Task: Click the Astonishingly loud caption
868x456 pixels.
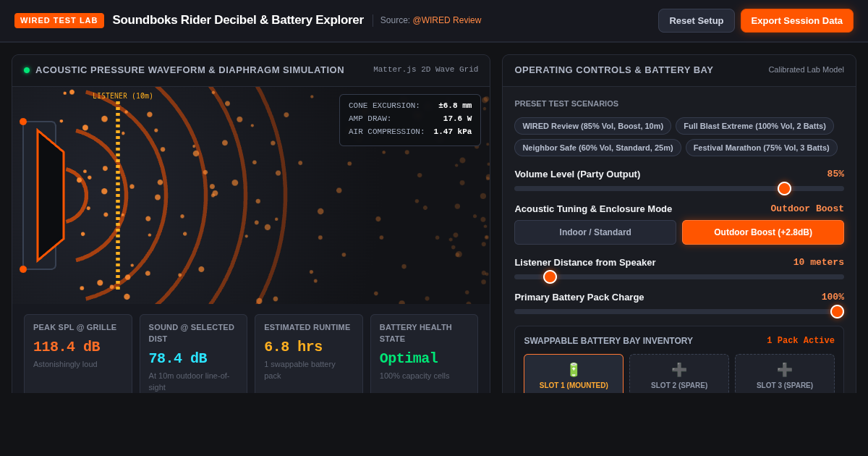Action: [65, 364]
